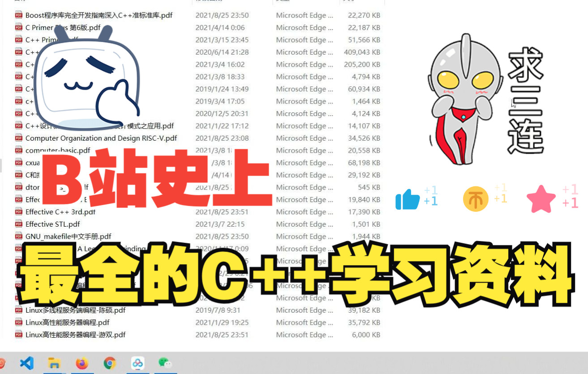Click the PDF icon next to GNU_makefile中文手册.pdf
This screenshot has width=588, height=374.
click(x=18, y=236)
